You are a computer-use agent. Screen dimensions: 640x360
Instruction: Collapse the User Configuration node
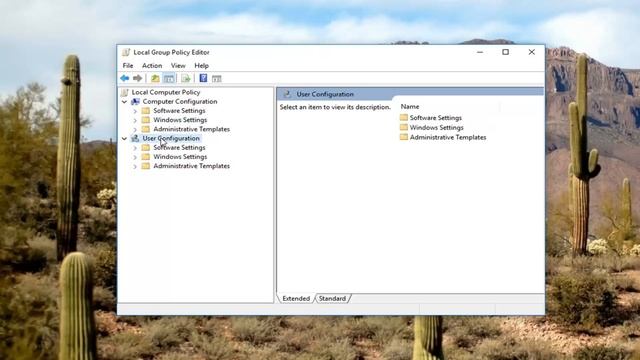(x=124, y=138)
